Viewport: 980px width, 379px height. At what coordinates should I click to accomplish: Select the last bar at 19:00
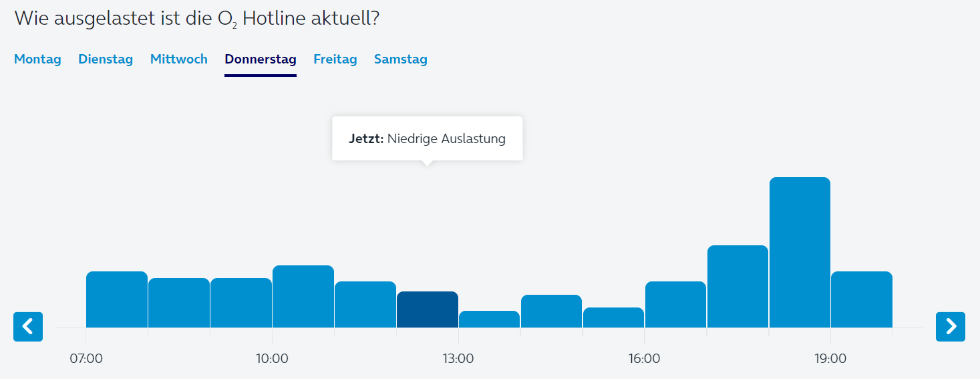coord(862,299)
